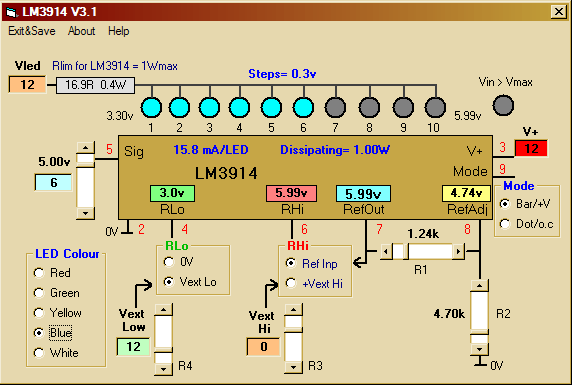Click the app icon in title bar
The height and width of the screenshot is (385, 572).
pos(12,12)
